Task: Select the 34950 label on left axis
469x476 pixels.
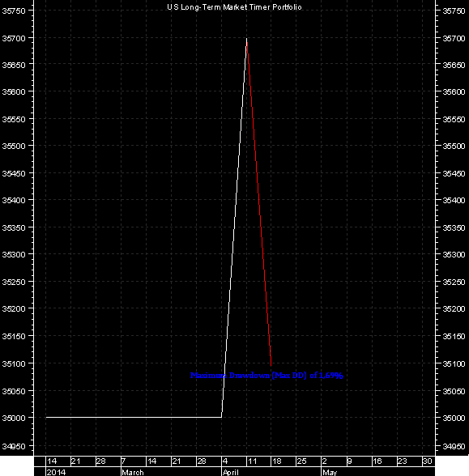Action: click(14, 446)
